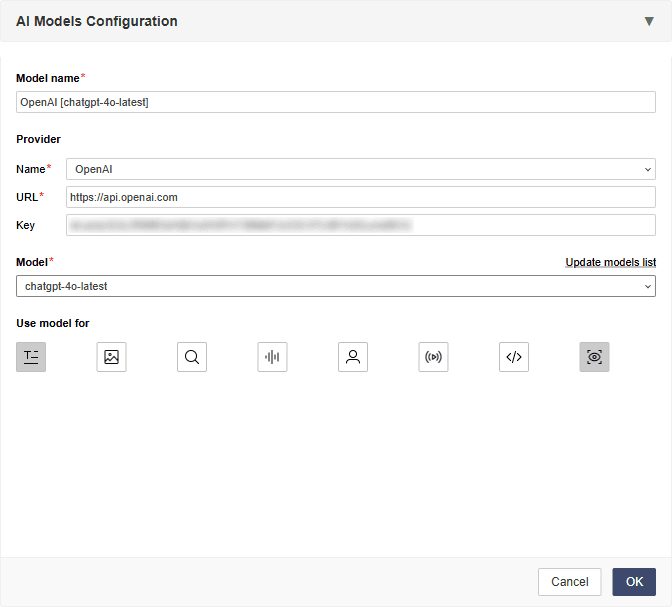Open the Model dropdown showing chatgpt-4o-latest
Image resolution: width=672 pixels, height=607 pixels.
click(336, 286)
